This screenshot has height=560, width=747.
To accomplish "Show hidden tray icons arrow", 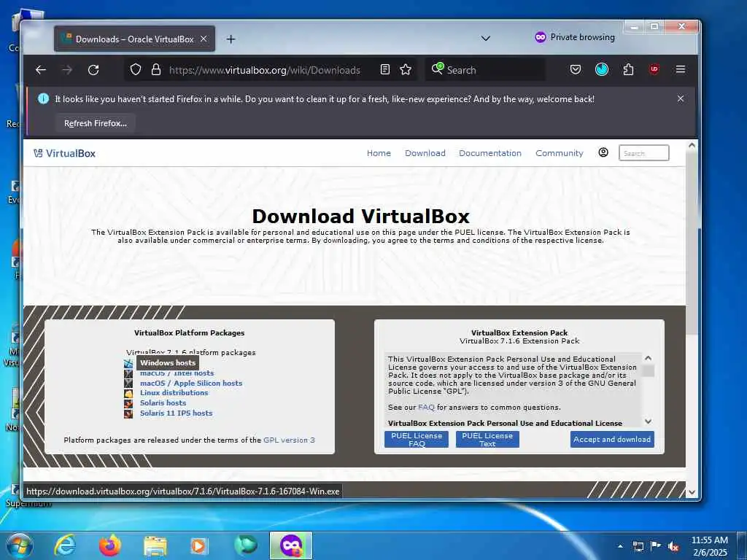I will (620, 546).
